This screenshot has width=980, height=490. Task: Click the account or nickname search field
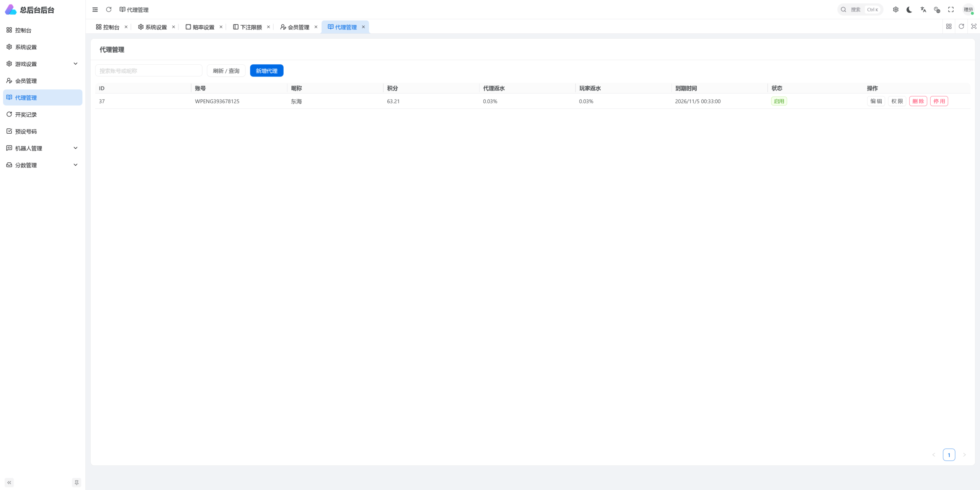[x=149, y=71]
